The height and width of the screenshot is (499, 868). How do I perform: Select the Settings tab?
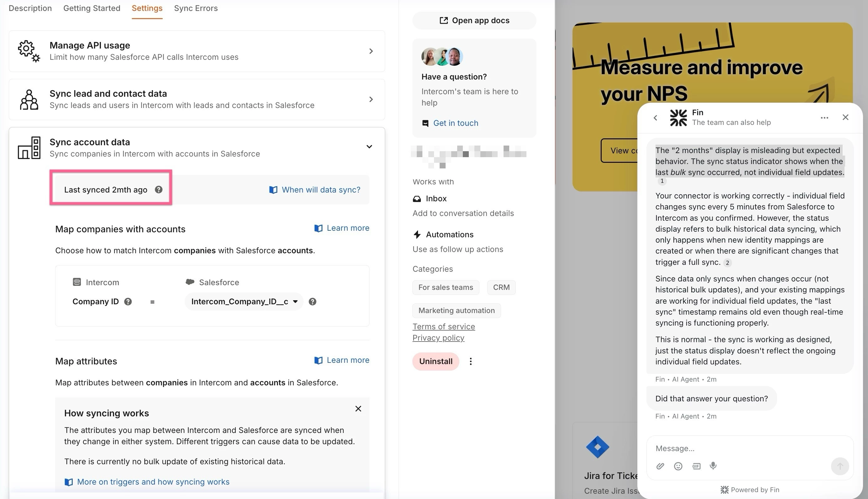point(147,8)
